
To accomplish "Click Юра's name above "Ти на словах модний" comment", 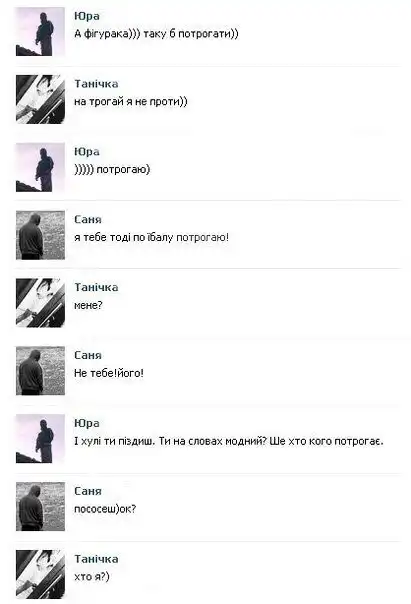I will [87, 423].
